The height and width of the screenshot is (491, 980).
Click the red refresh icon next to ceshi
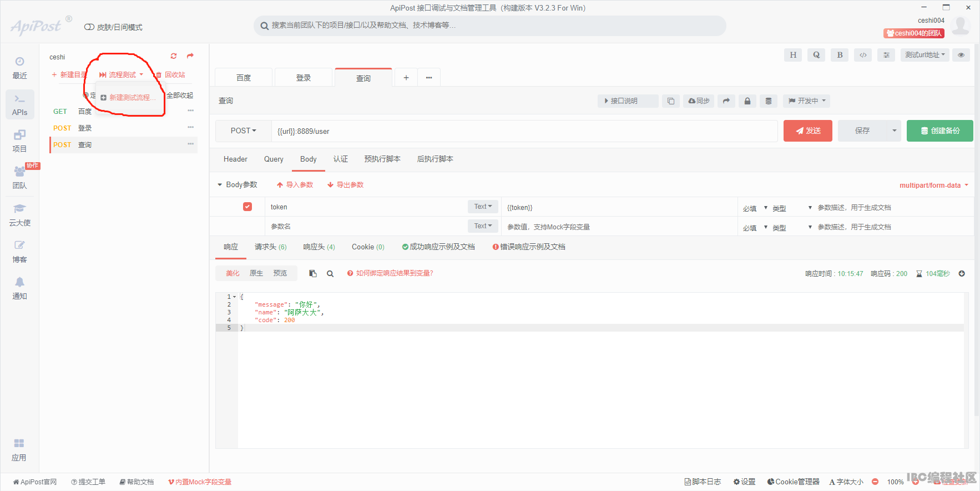point(174,56)
